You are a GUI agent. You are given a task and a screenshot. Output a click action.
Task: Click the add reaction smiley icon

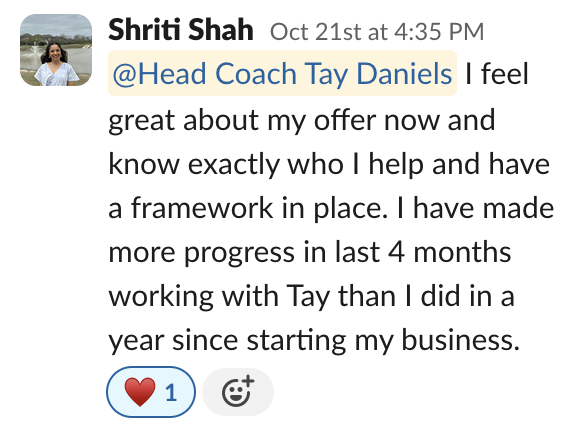[x=238, y=392]
